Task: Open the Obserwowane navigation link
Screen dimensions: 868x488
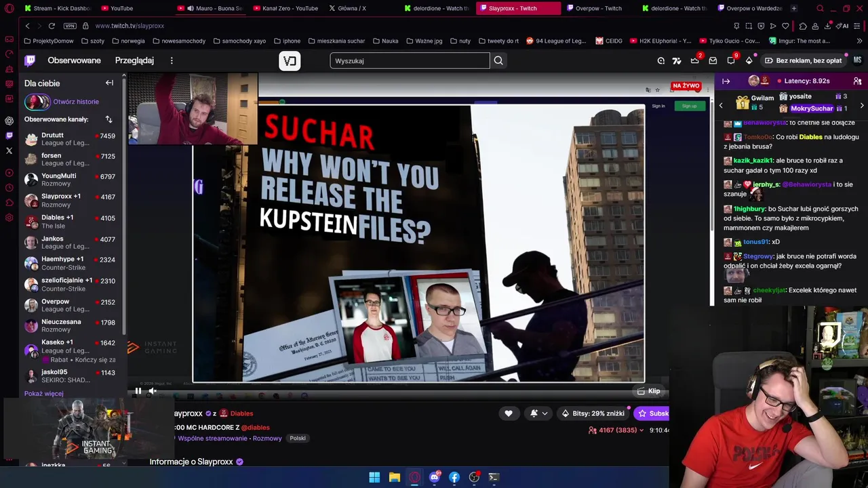Action: (74, 60)
